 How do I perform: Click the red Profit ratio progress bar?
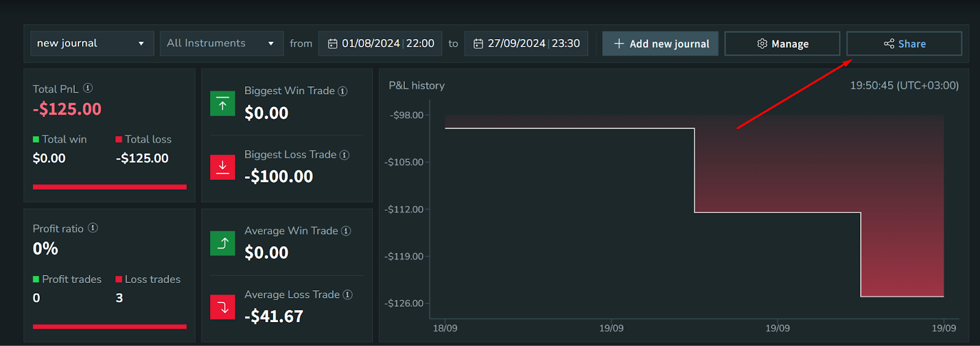coord(110,326)
